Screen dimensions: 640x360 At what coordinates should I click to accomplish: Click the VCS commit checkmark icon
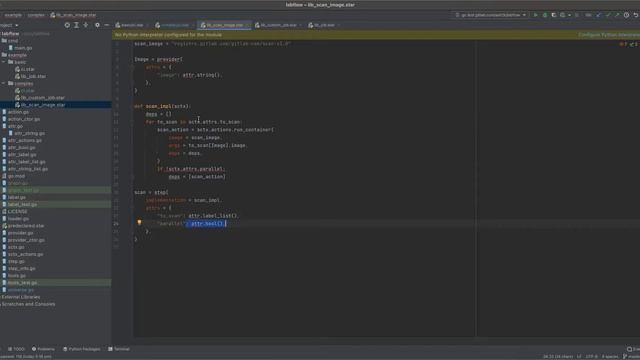[x=608, y=15]
